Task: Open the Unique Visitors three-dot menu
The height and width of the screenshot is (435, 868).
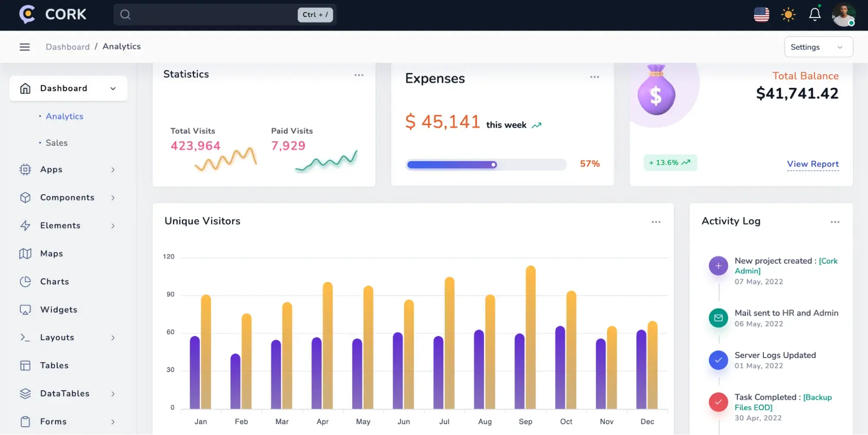Action: (x=656, y=222)
